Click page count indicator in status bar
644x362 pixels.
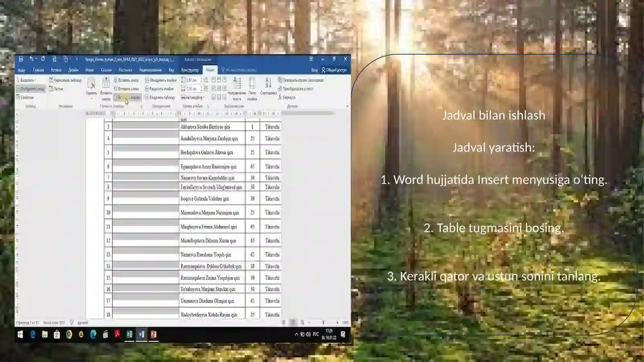point(27,323)
